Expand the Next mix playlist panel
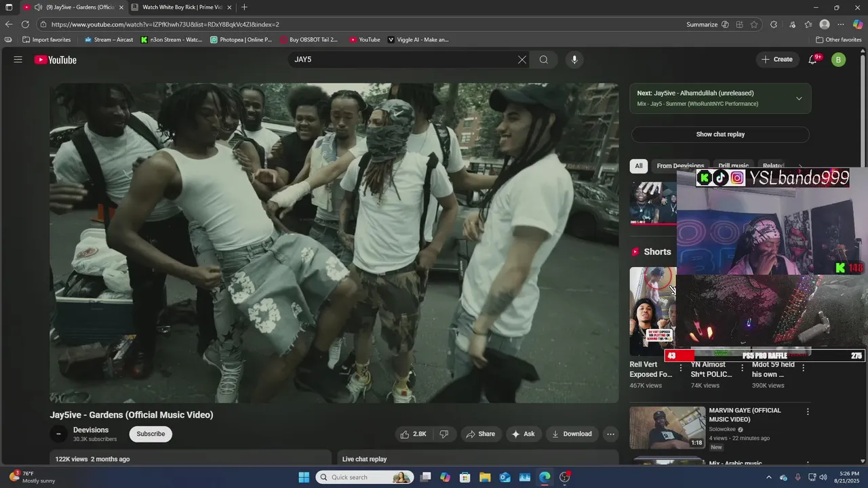This screenshot has width=868, height=488. [799, 98]
